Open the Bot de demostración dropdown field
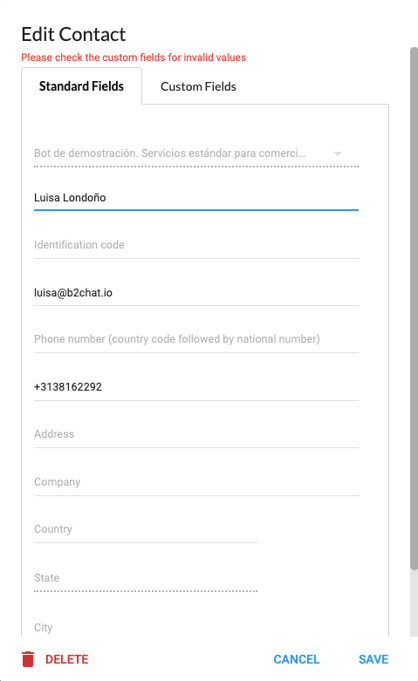 pyautogui.click(x=196, y=154)
